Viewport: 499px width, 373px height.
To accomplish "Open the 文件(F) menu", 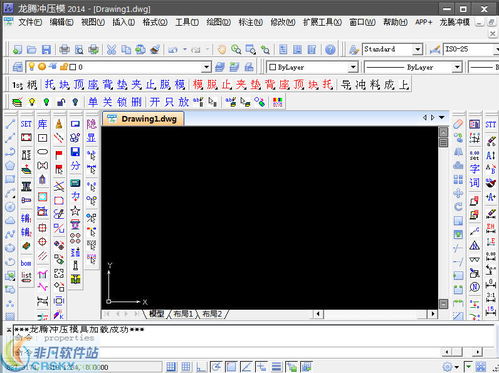I will click(30, 23).
